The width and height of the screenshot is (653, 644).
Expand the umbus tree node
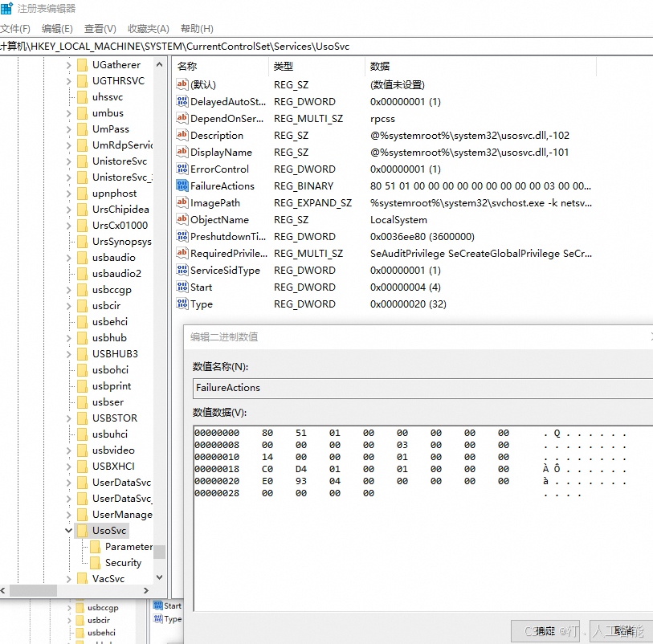tap(69, 112)
